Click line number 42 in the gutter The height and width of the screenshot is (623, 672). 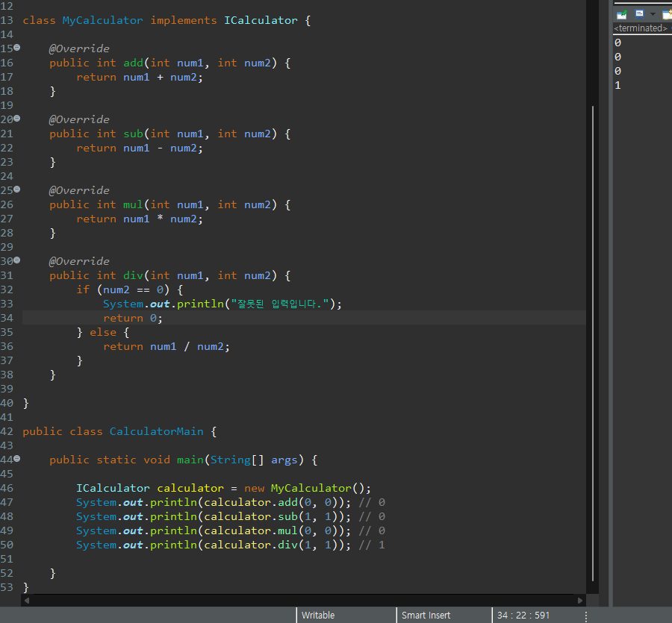click(7, 431)
